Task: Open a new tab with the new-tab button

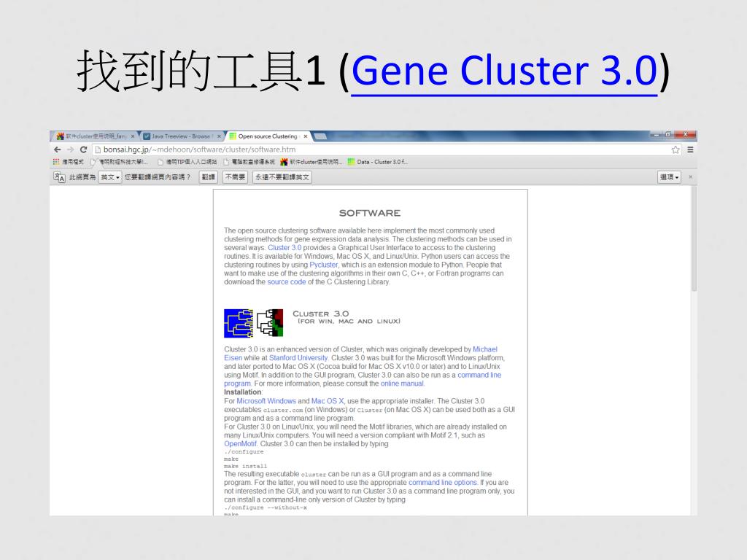Action: point(320,136)
